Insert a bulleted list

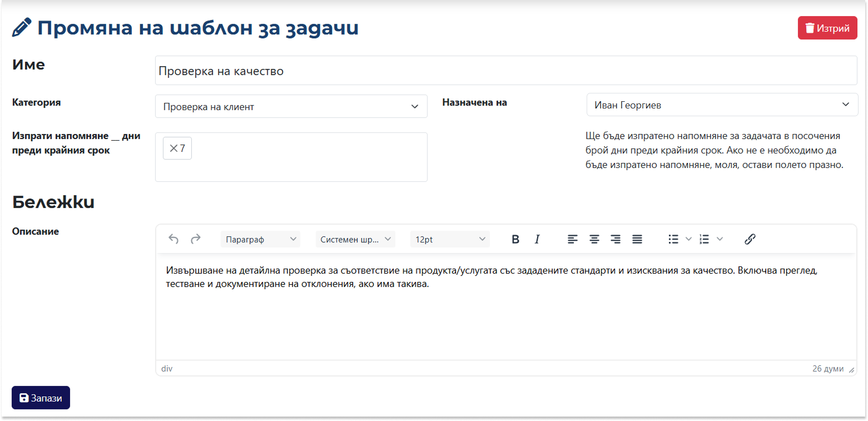click(x=673, y=239)
